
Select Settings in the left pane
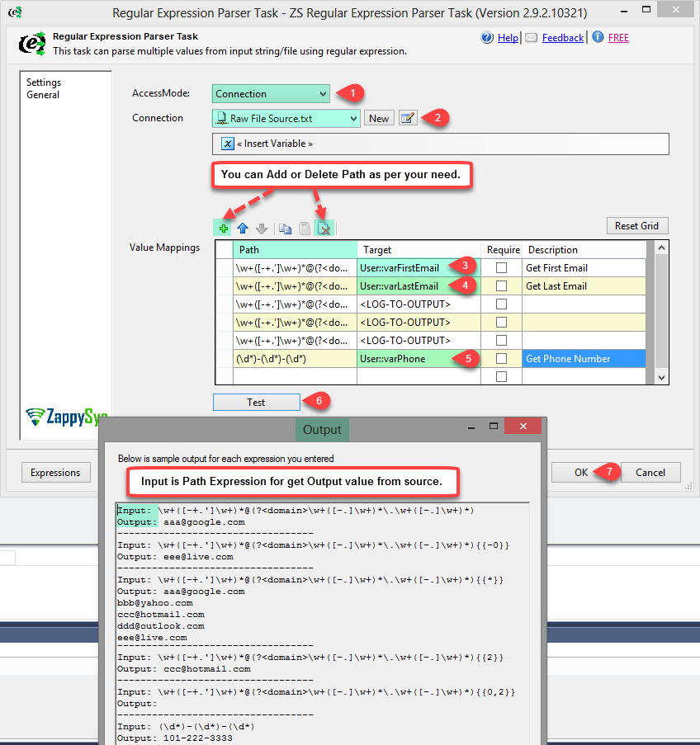tap(44, 83)
